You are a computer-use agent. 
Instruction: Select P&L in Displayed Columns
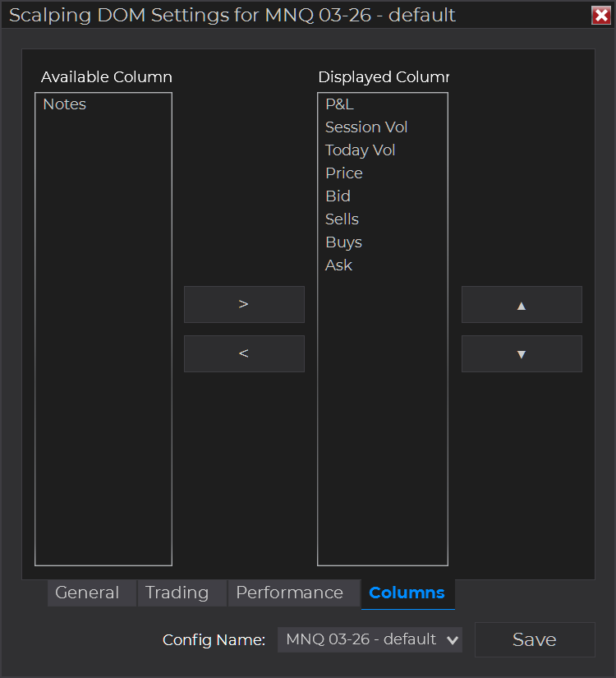(339, 104)
